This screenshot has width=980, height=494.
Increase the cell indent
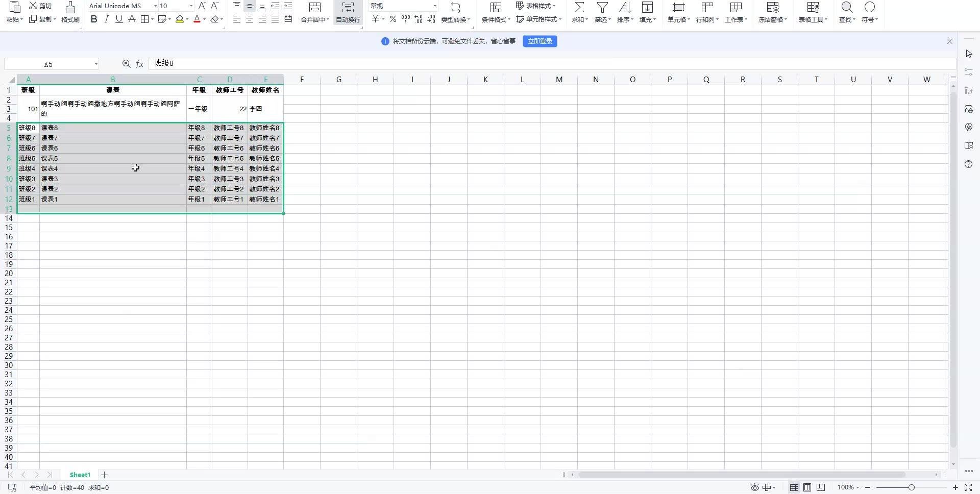288,6
